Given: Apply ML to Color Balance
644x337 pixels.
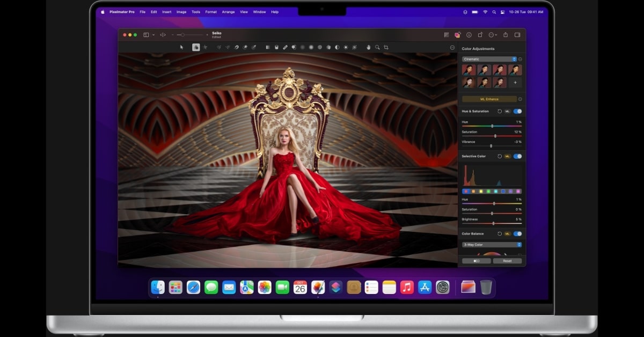Looking at the screenshot, I should click(507, 233).
